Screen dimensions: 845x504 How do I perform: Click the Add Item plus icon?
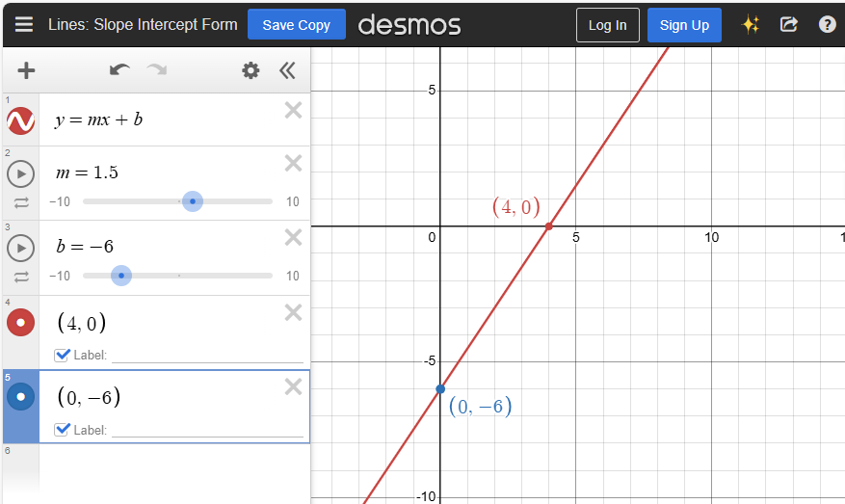click(x=26, y=70)
